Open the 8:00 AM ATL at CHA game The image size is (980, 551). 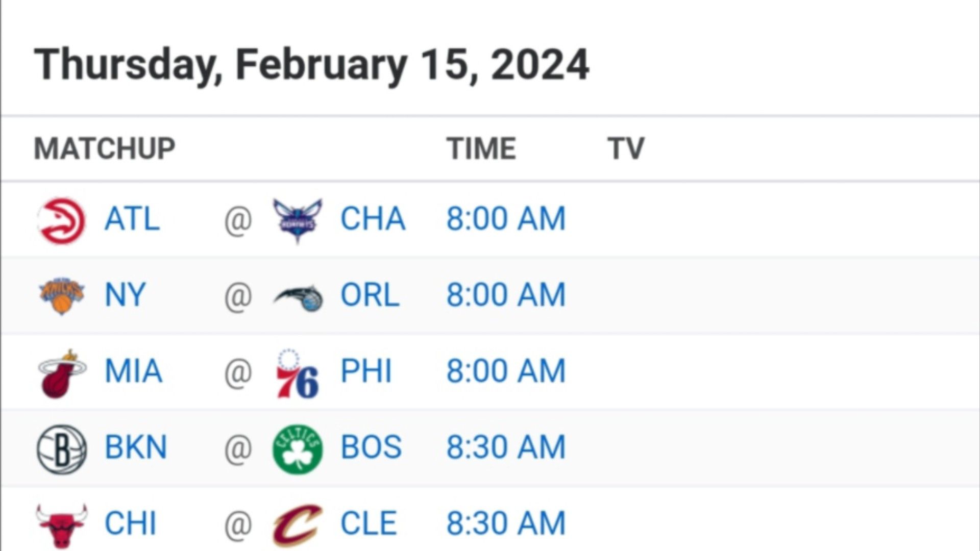[506, 219]
